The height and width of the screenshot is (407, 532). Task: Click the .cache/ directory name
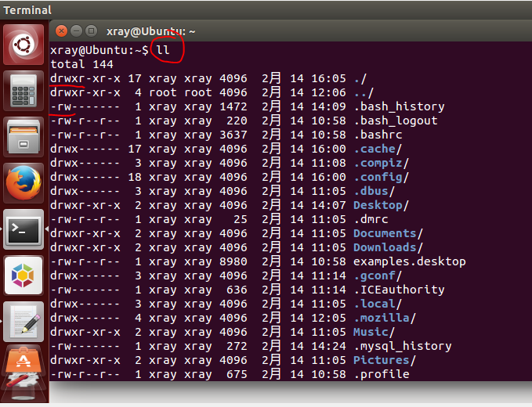click(x=378, y=149)
